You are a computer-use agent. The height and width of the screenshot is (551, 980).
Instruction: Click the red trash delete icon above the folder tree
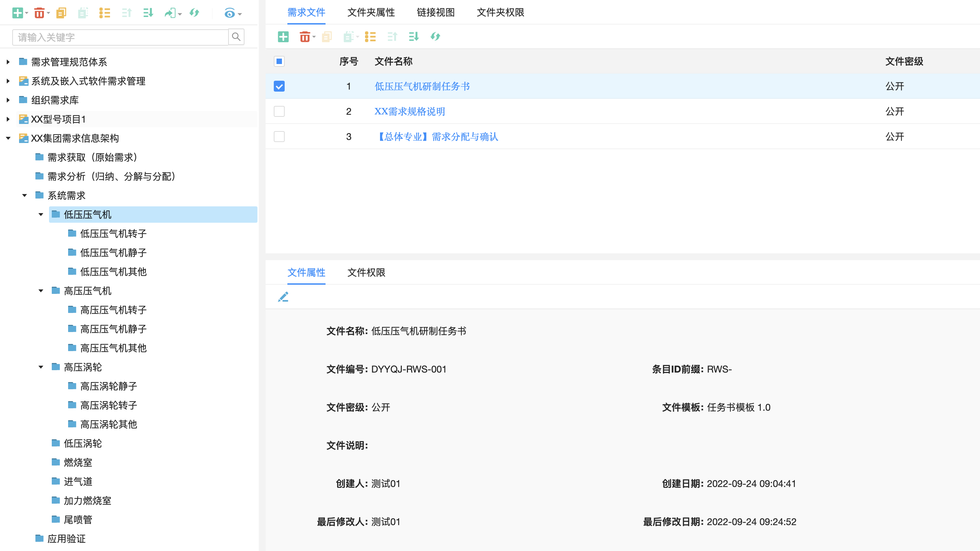(x=39, y=13)
